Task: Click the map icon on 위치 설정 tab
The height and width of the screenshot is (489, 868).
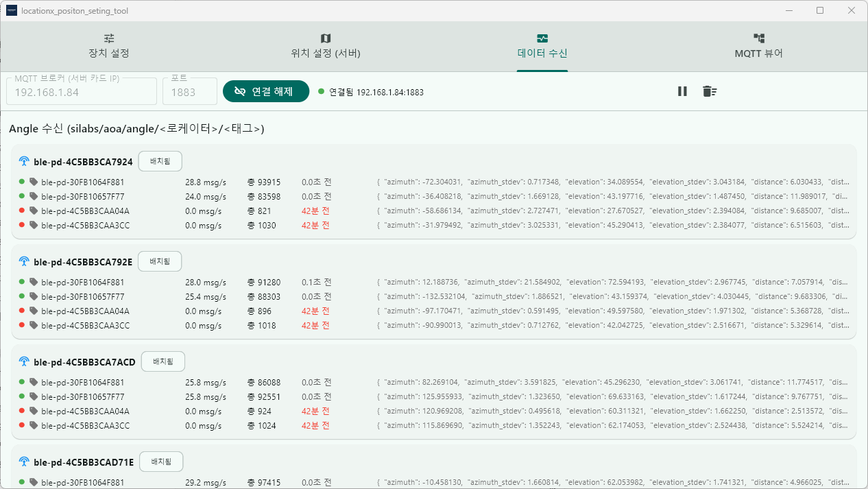Action: click(x=326, y=38)
